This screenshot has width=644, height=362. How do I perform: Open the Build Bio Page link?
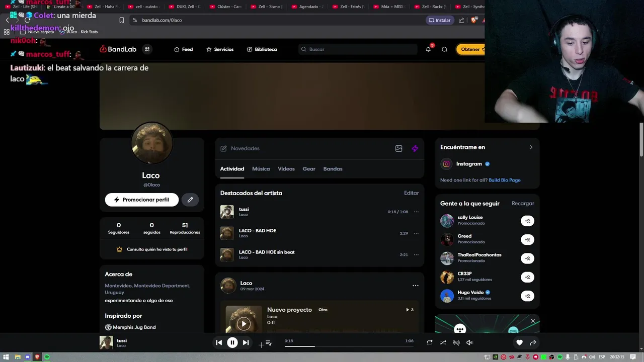pos(505,180)
